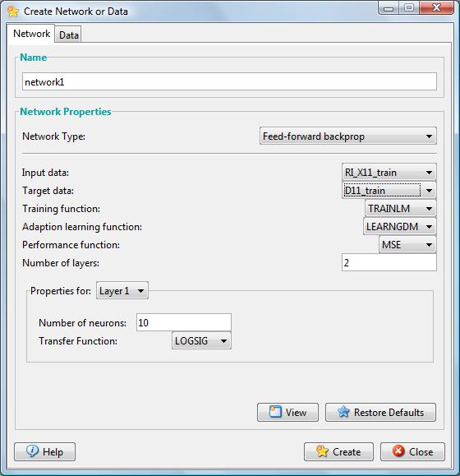Click the Number of neurons label

click(82, 323)
